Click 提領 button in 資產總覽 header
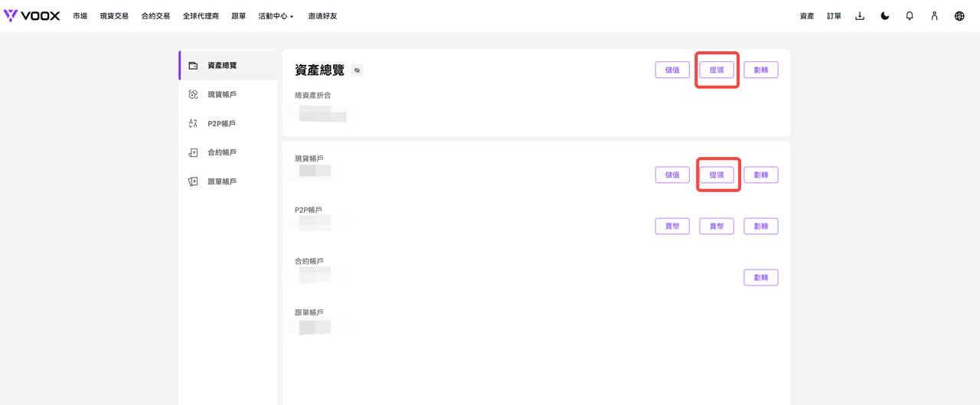 click(717, 70)
